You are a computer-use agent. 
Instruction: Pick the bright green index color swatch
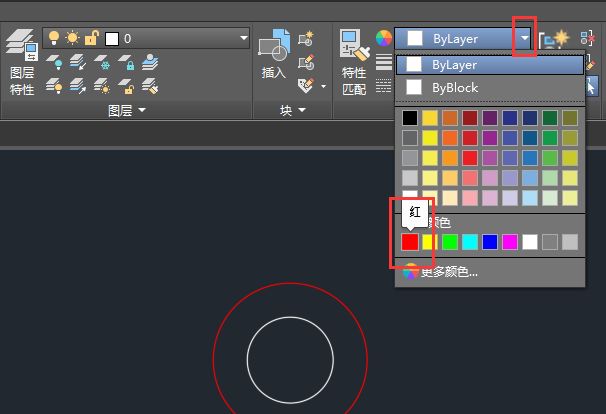(x=450, y=242)
